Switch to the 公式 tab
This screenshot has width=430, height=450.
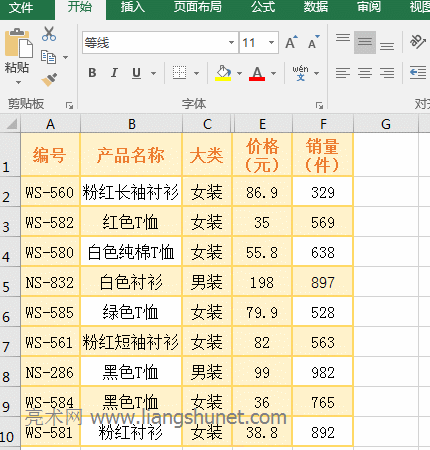tap(263, 7)
